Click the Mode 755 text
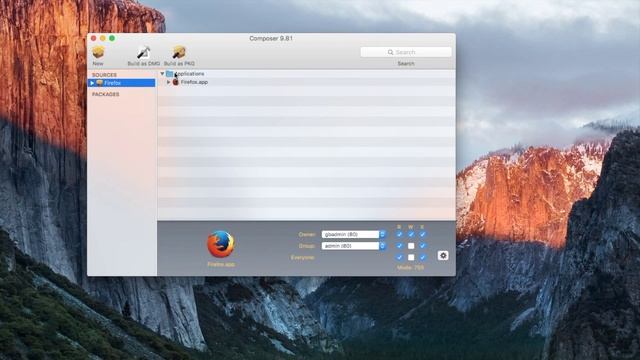 point(410,268)
